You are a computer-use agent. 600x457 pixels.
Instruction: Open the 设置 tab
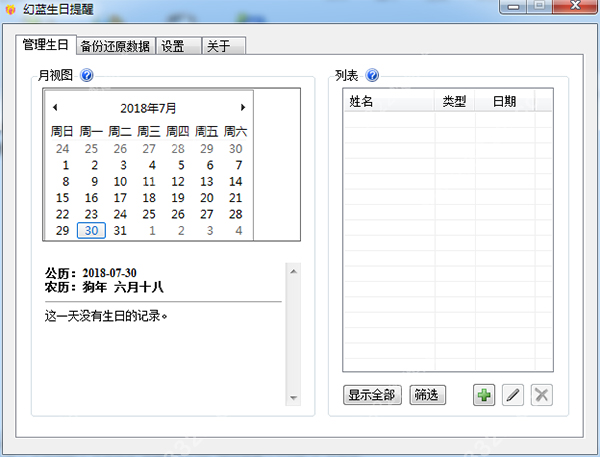tap(178, 46)
